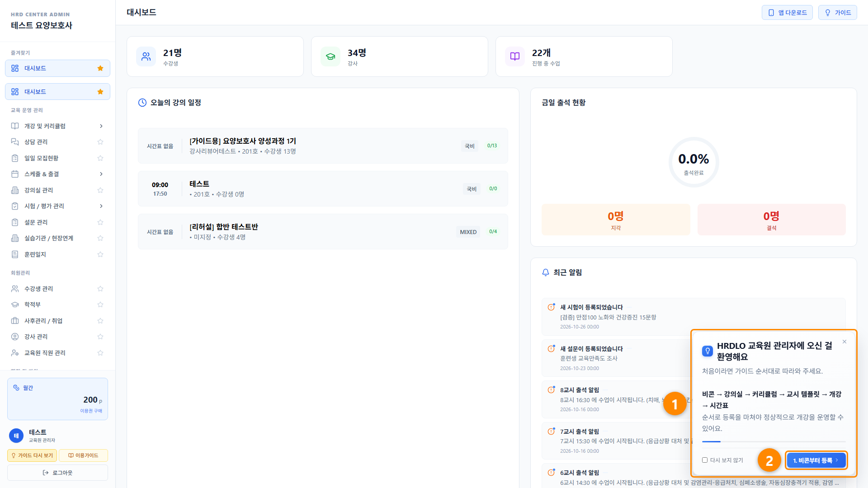Image resolution: width=868 pixels, height=488 pixels.
Task: Click the book icon next to 개강 및 커리큘럼
Action: click(15, 126)
